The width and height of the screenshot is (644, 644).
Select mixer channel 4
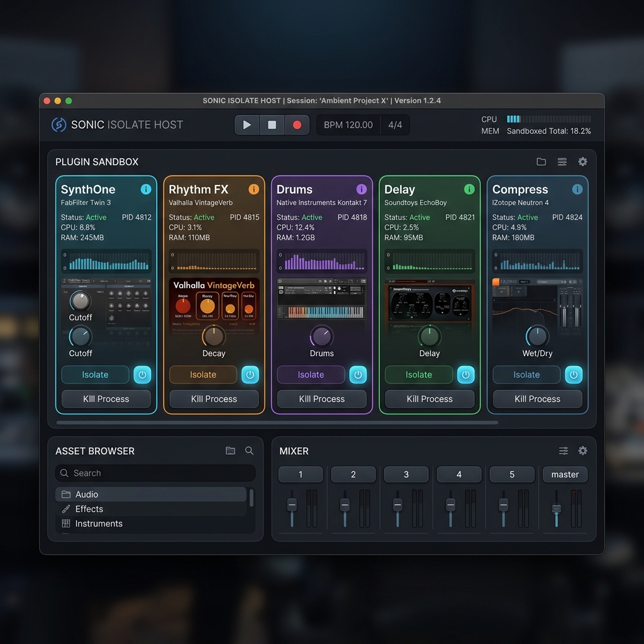tap(459, 474)
